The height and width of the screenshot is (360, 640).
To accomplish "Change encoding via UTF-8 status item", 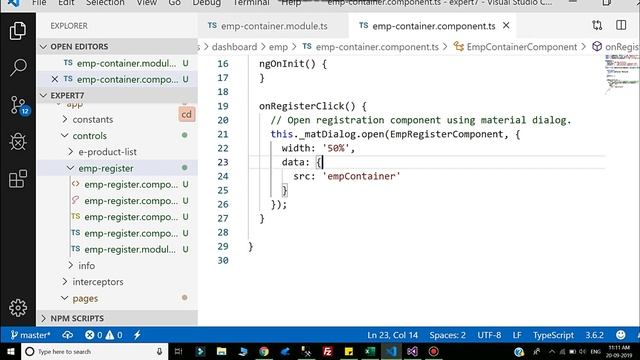I will pos(489,335).
